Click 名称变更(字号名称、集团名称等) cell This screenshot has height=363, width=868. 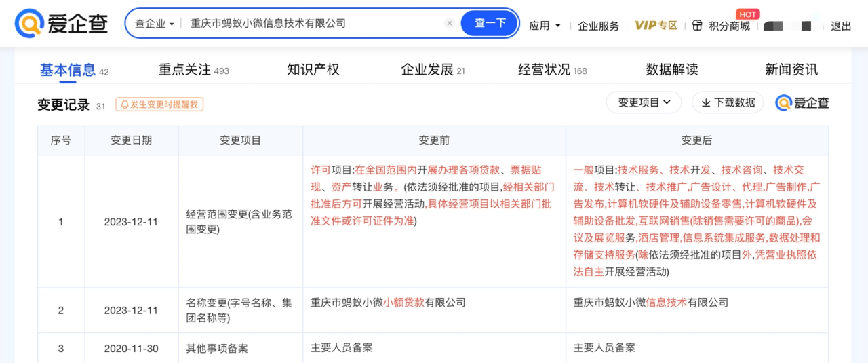[x=240, y=310]
